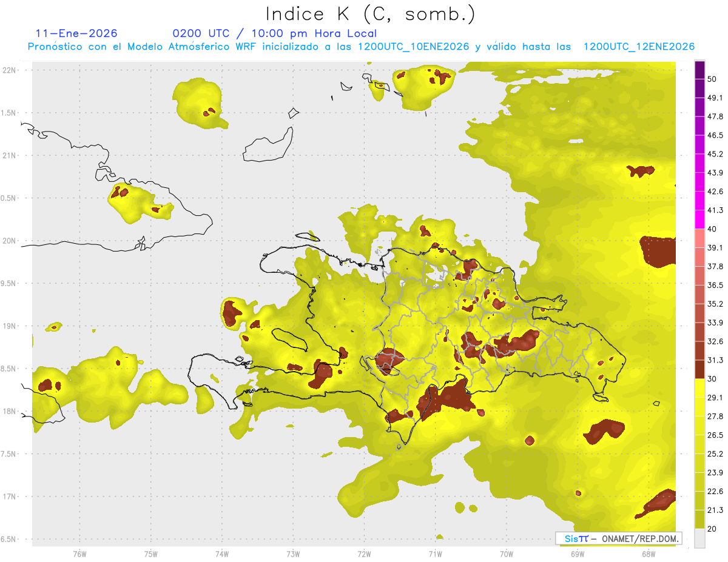The width and height of the screenshot is (728, 562).
Task: Click the '21N' latitude axis label
Action: (x=8, y=155)
